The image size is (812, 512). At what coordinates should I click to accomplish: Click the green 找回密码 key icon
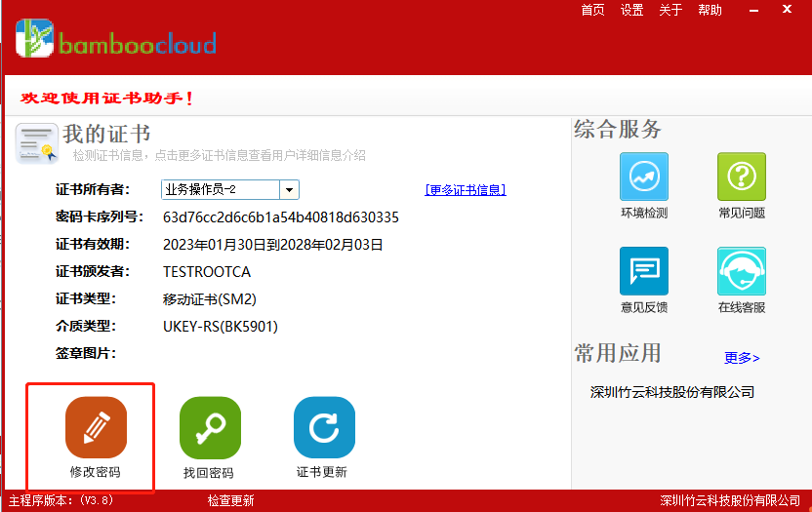pyautogui.click(x=210, y=428)
